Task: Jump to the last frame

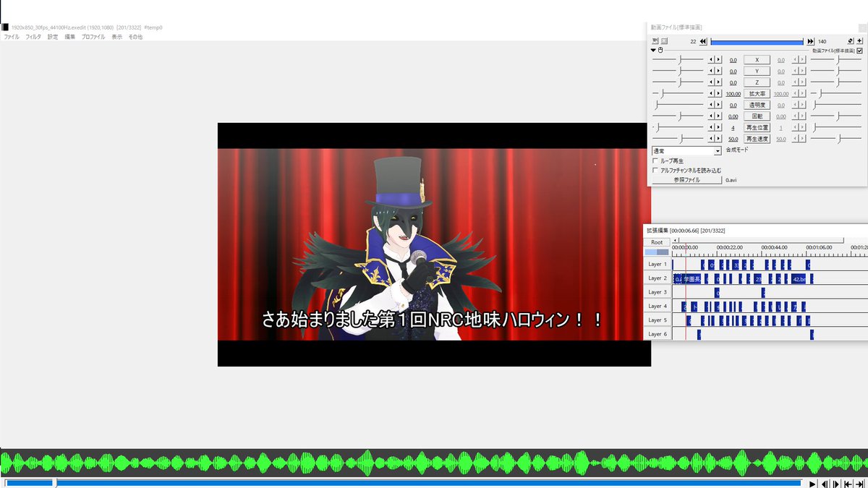Action: [x=859, y=484]
